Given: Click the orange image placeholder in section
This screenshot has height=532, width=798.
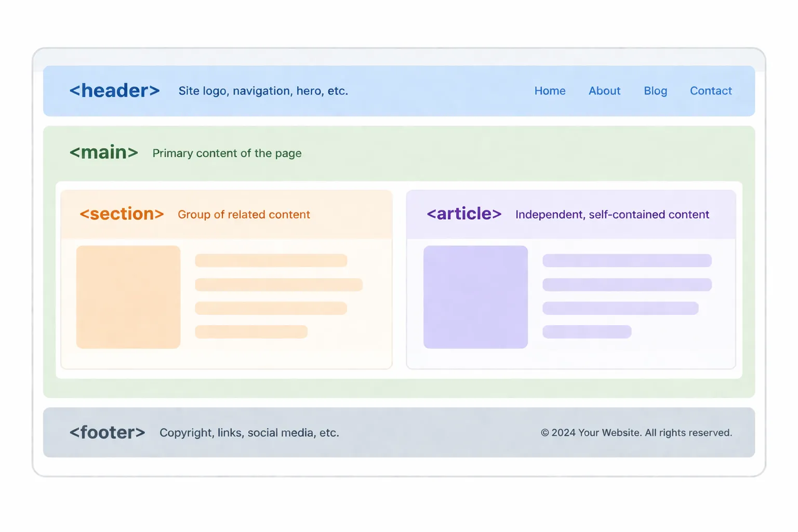Looking at the screenshot, I should pos(128,297).
